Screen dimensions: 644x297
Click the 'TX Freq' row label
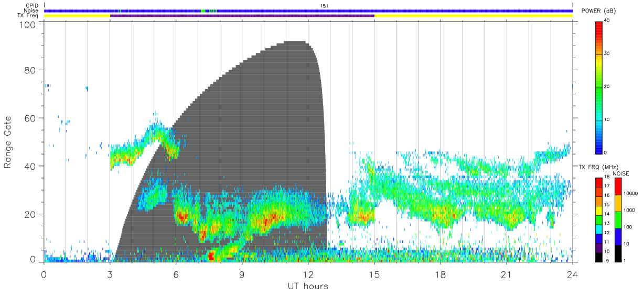click(x=27, y=16)
